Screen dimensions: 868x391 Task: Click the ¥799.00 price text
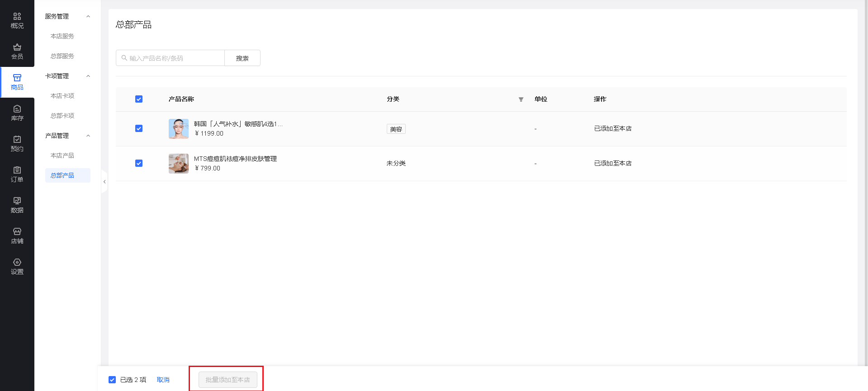[x=208, y=168]
